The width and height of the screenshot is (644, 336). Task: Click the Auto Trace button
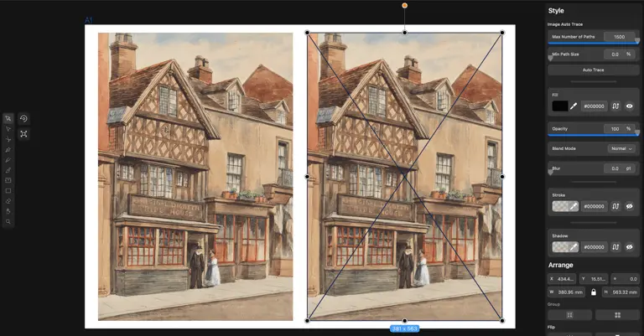pos(593,70)
